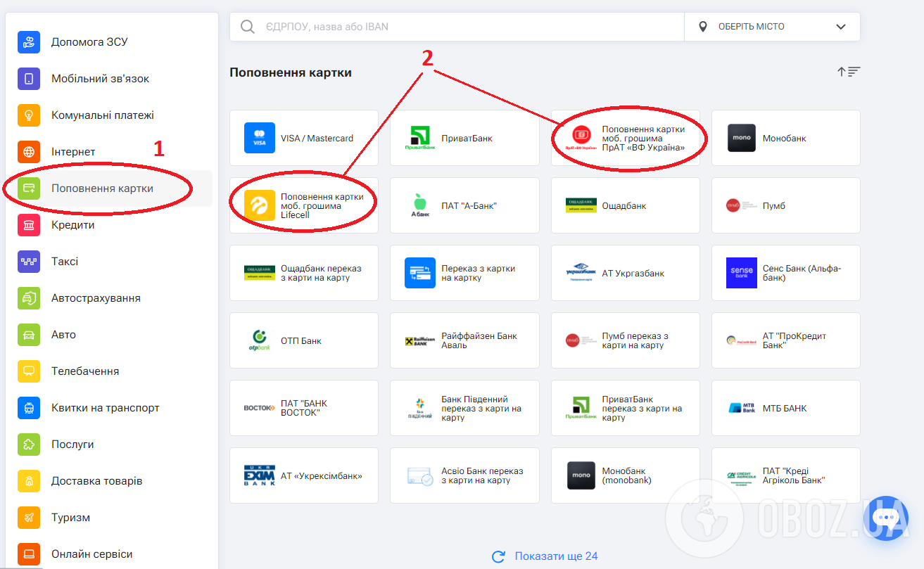The height and width of the screenshot is (569, 924).
Task: Click the Sense Bank logo
Action: pyautogui.click(x=742, y=273)
